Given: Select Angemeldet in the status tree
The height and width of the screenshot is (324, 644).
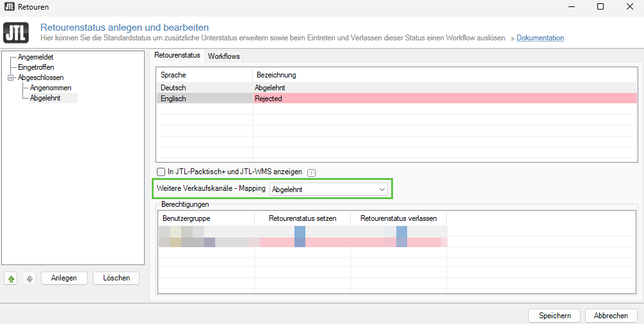Looking at the screenshot, I should pos(36,57).
